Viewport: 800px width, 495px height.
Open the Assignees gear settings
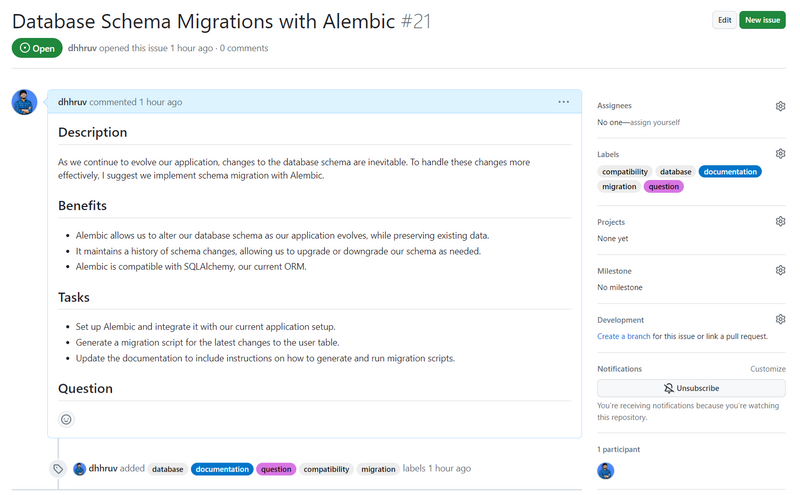(x=780, y=106)
